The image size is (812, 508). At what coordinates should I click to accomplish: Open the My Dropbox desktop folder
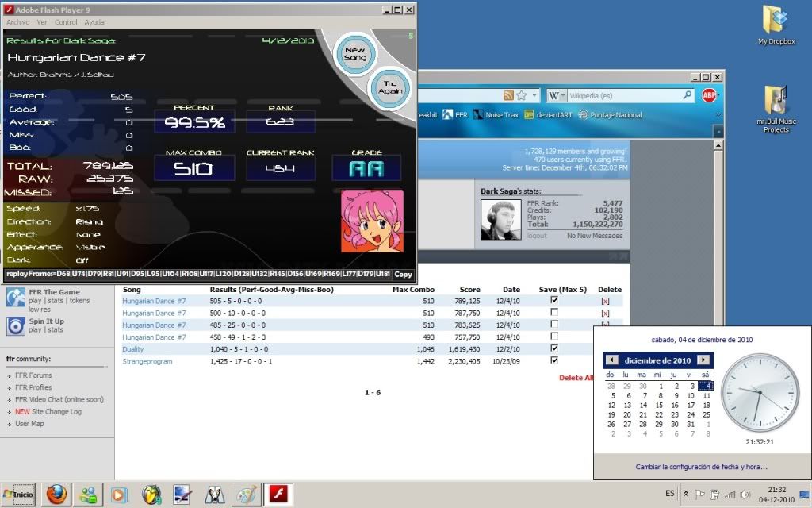coord(776,25)
